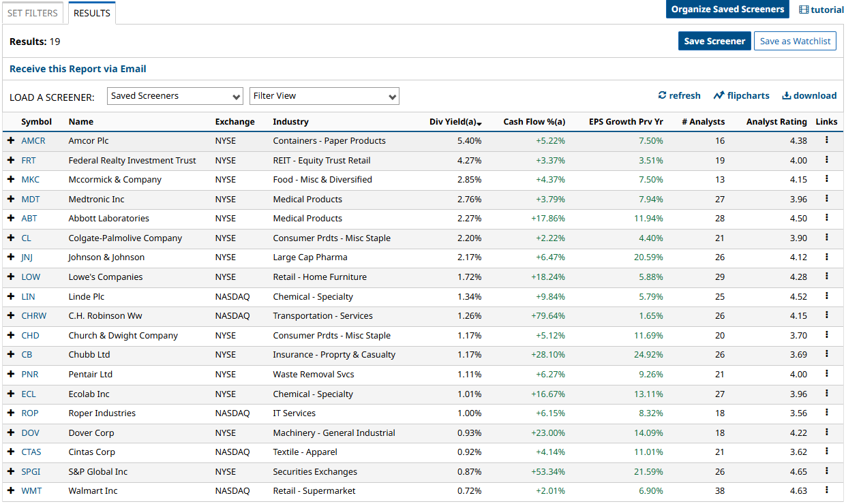
Task: Expand the AMCR row details
Action: tap(11, 140)
